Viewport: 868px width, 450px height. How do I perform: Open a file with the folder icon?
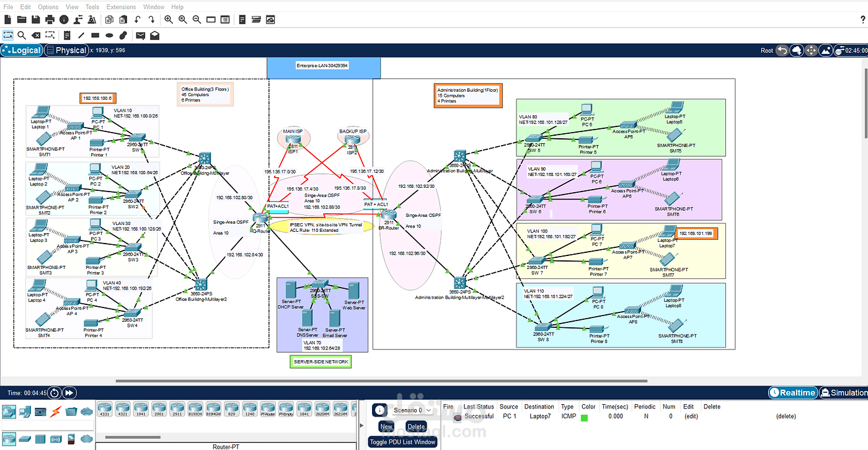[21, 20]
